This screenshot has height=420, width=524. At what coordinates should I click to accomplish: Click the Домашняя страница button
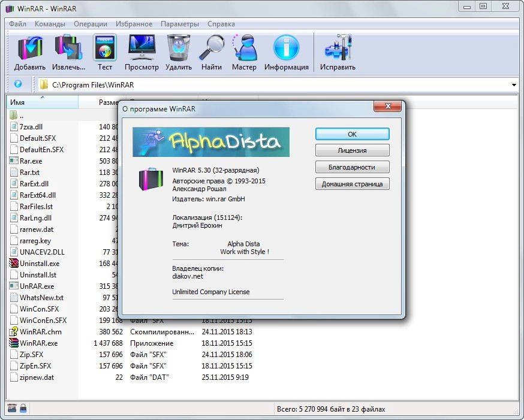352,183
